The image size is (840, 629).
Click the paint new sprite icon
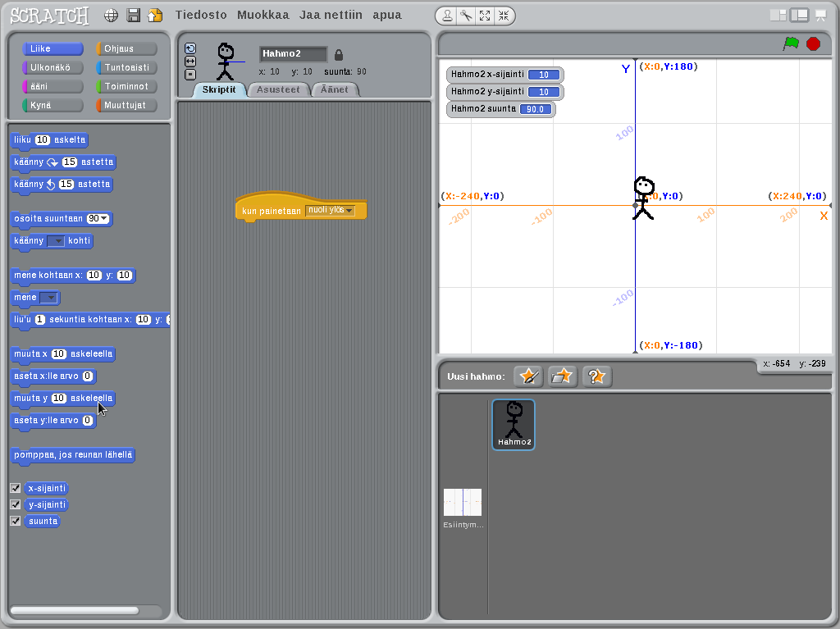coord(528,376)
